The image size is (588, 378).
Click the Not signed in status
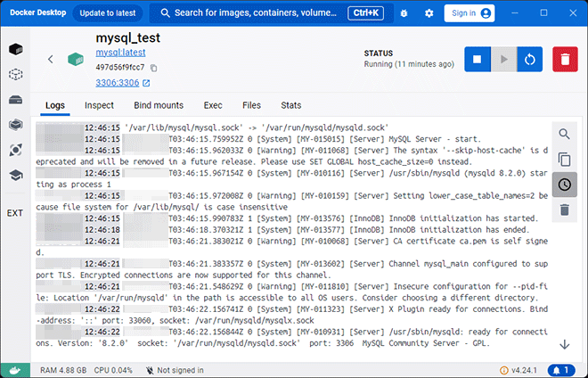(x=175, y=371)
